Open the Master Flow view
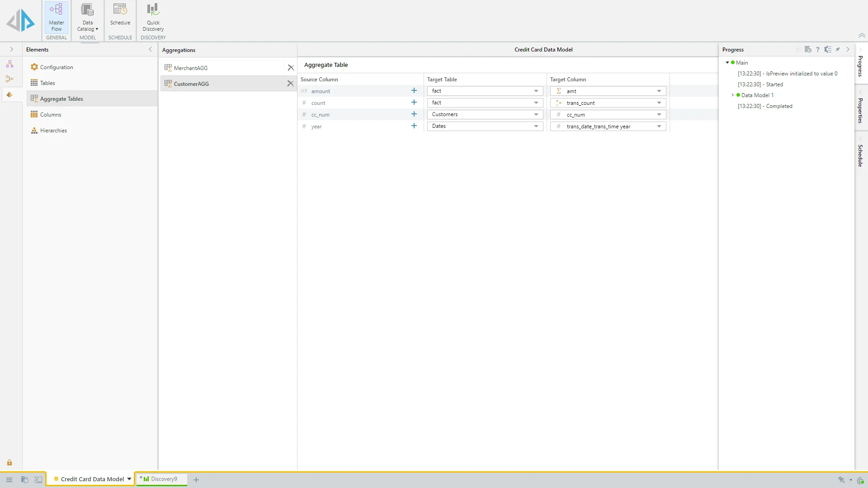The width and height of the screenshot is (868, 488). pyautogui.click(x=57, y=17)
